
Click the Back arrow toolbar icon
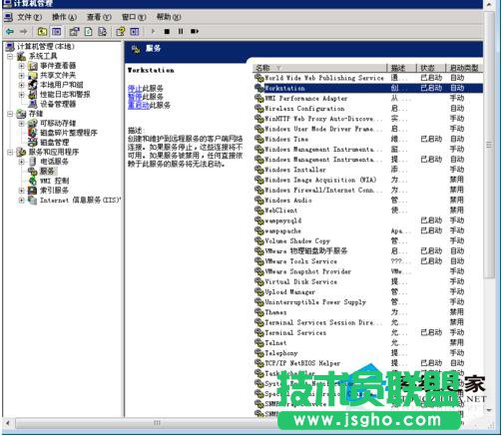coord(10,31)
